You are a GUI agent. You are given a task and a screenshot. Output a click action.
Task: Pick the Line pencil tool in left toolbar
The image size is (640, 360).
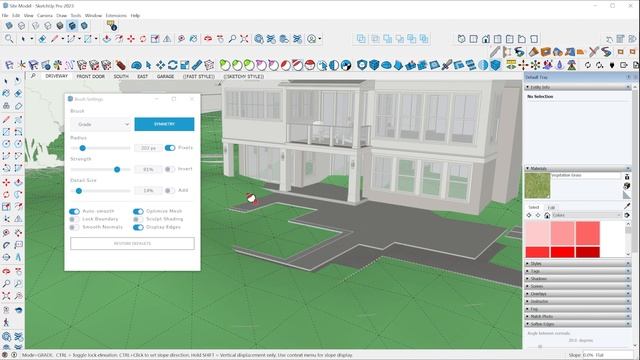(x=6, y=120)
